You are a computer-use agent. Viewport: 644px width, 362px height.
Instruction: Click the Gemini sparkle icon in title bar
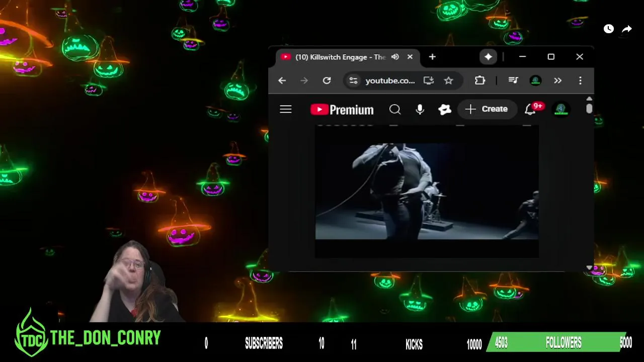pyautogui.click(x=488, y=57)
